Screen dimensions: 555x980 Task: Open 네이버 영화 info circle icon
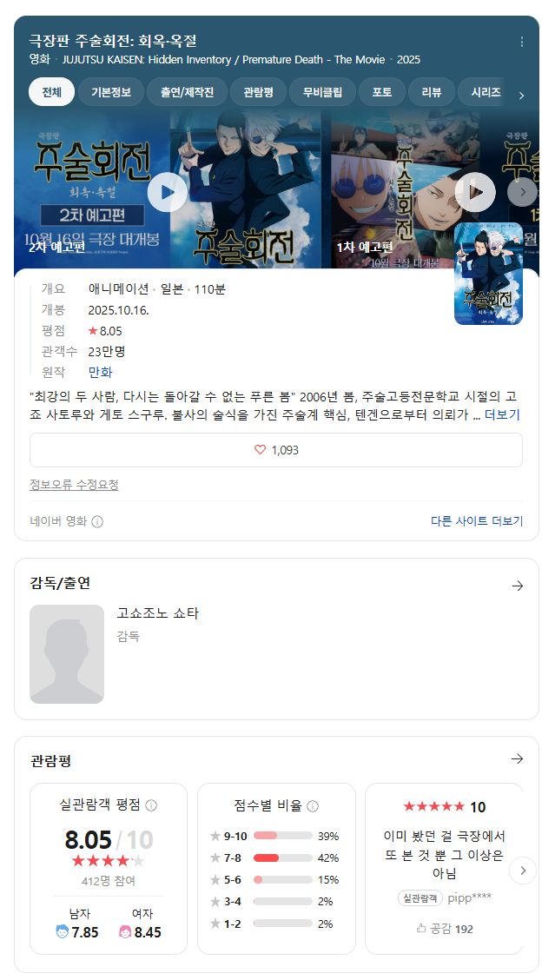click(97, 521)
